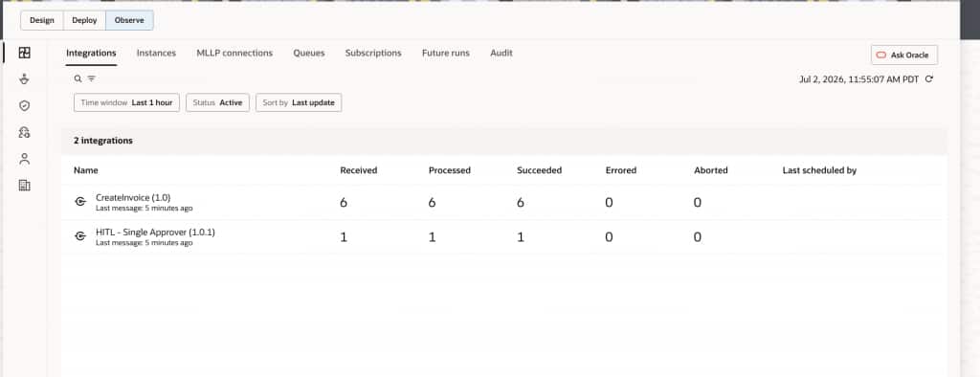Click HITL Single Approver Received count 1
The width and height of the screenshot is (980, 377).
pyautogui.click(x=344, y=237)
